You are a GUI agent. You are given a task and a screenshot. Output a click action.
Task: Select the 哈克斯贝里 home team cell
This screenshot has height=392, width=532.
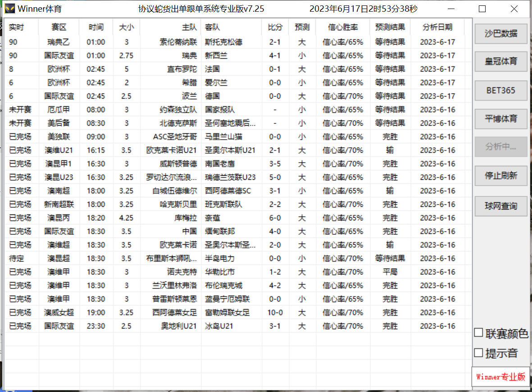[178, 204]
